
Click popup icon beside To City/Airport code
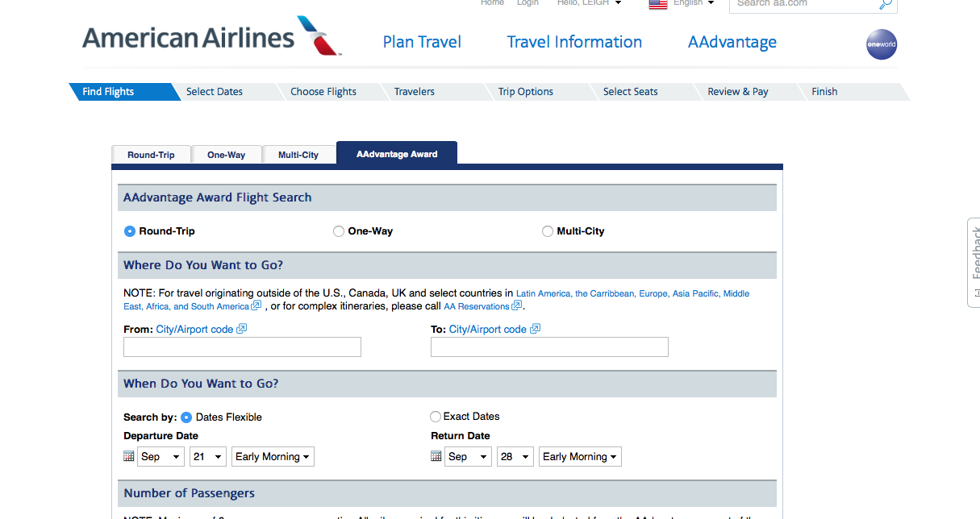[536, 329]
